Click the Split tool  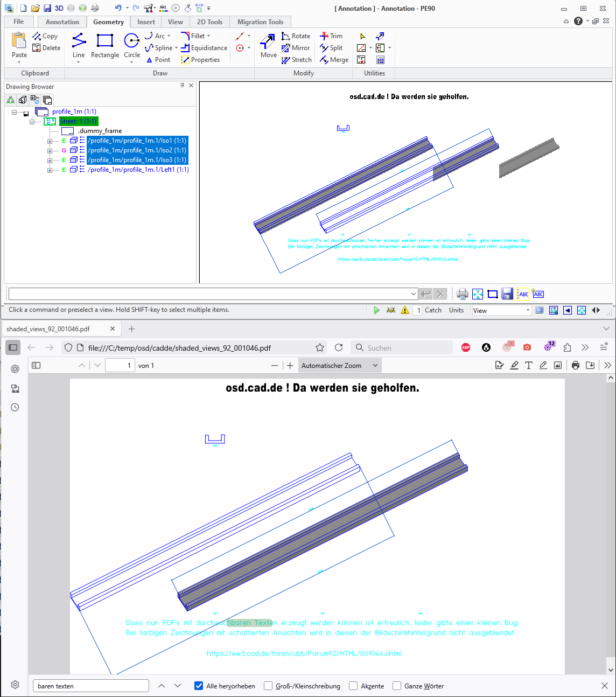click(x=331, y=48)
